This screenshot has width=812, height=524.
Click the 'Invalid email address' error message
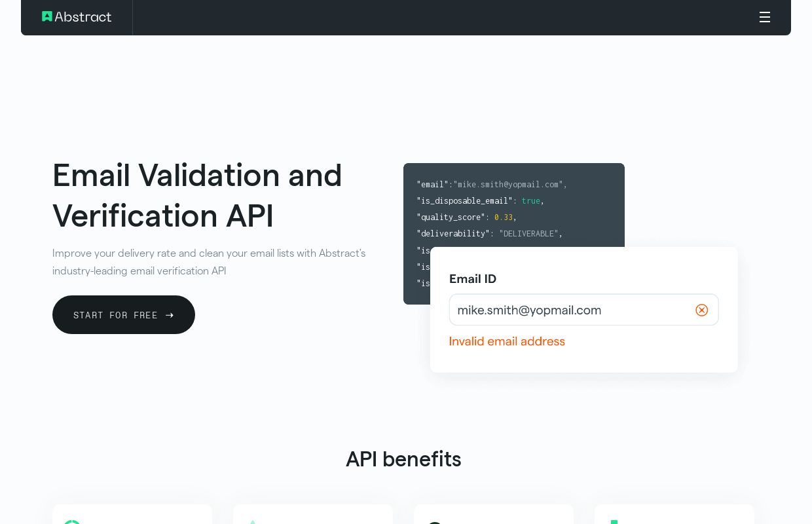(507, 341)
